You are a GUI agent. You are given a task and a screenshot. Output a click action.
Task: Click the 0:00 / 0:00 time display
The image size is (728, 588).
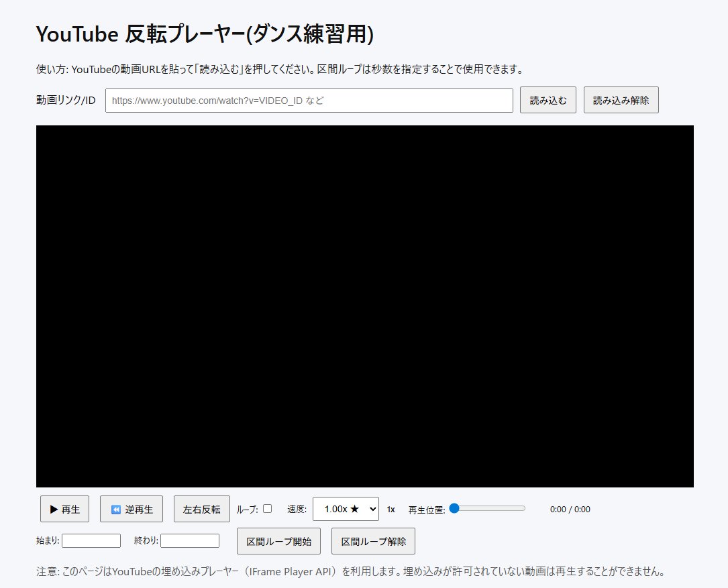click(x=570, y=509)
